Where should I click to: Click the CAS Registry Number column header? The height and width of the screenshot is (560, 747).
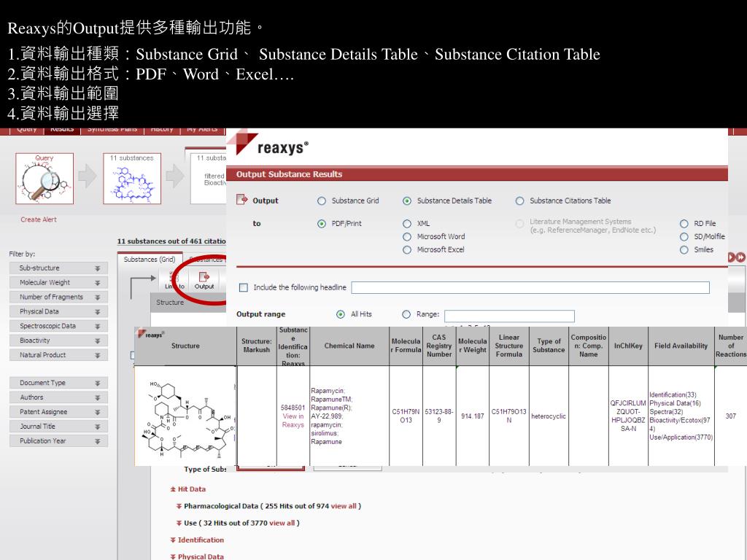pos(439,346)
